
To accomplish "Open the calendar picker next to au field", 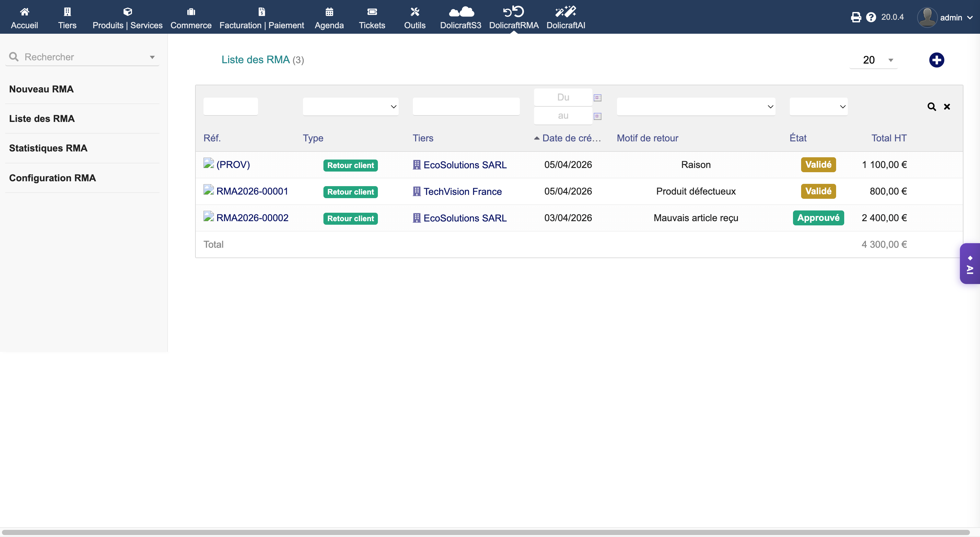I will point(597,116).
